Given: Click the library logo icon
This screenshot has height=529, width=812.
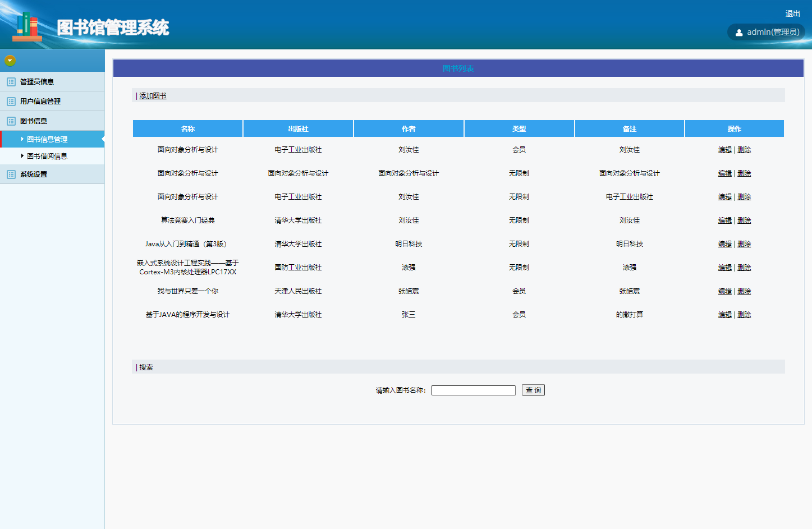Looking at the screenshot, I should [x=27, y=25].
